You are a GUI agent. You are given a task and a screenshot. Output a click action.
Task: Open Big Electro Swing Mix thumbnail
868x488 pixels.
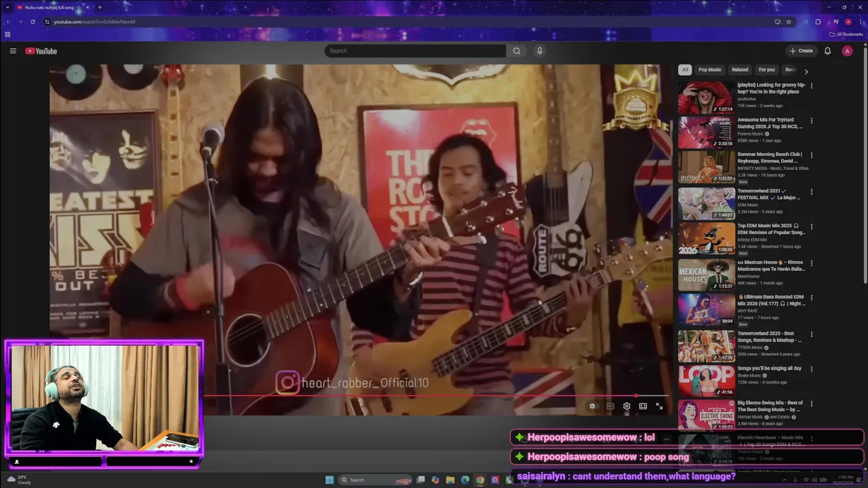click(x=706, y=414)
